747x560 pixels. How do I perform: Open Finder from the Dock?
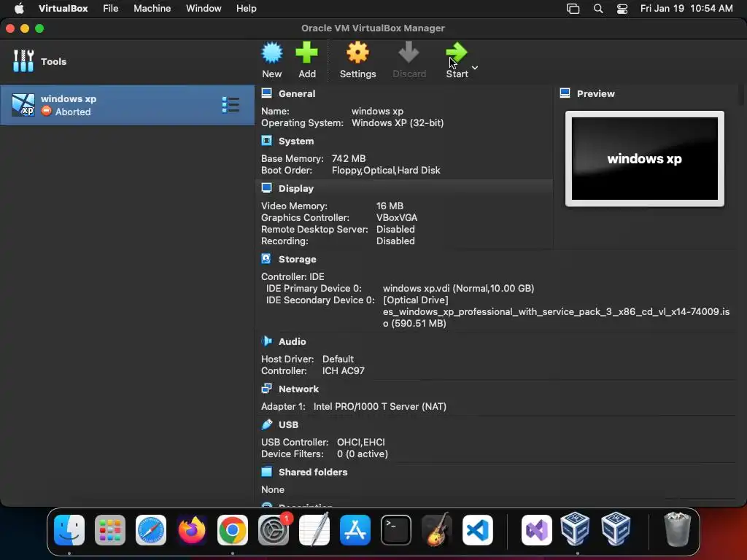coord(69,529)
